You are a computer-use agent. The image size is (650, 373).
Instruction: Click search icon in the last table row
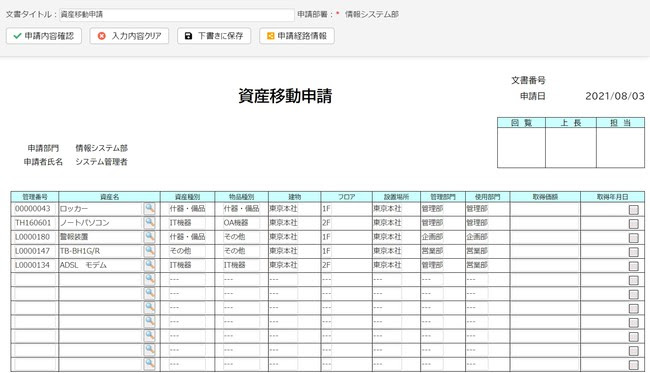150,364
